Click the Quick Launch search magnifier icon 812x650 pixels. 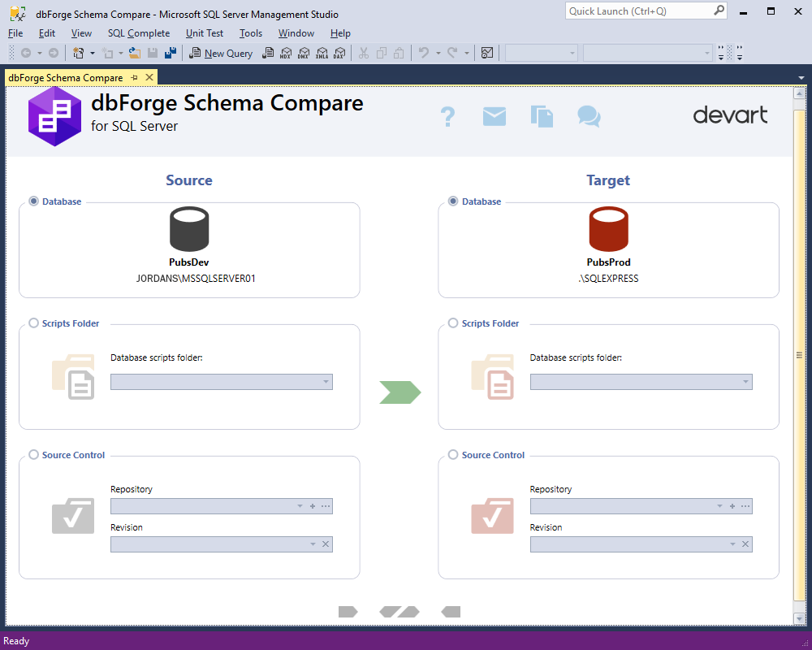click(719, 11)
